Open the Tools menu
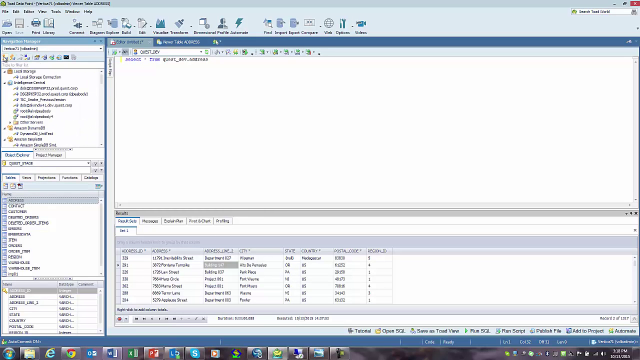Screen dimensions: 640x360 [x=56, y=11]
